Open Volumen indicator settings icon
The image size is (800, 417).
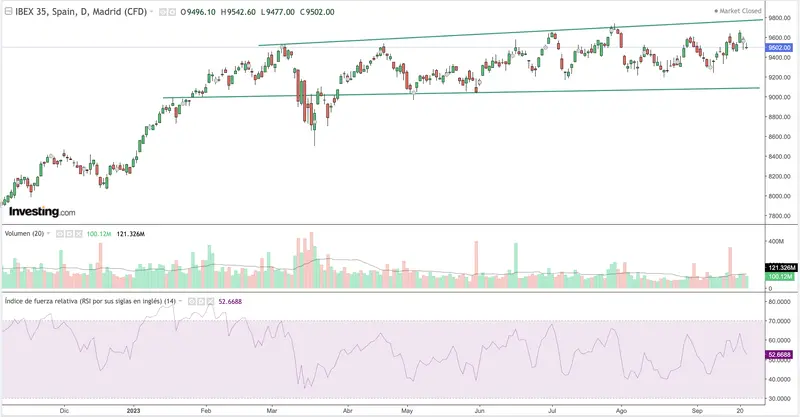69,233
